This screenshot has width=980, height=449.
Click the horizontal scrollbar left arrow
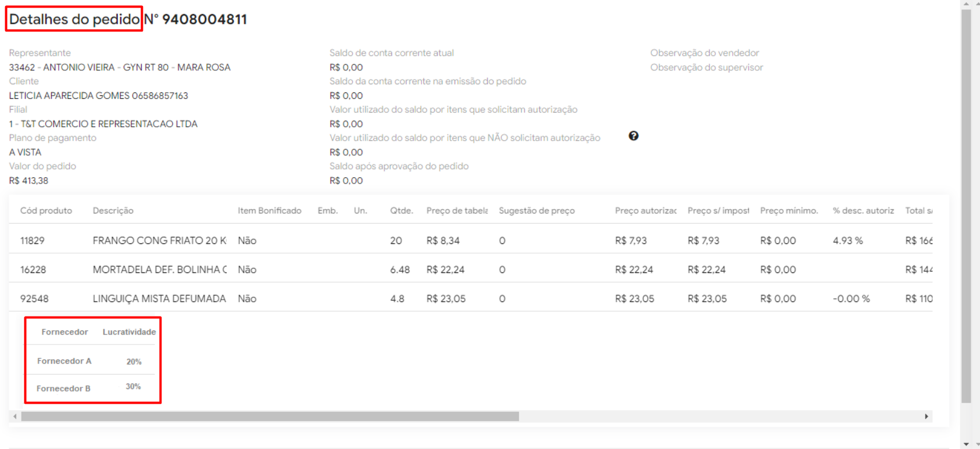[x=15, y=416]
